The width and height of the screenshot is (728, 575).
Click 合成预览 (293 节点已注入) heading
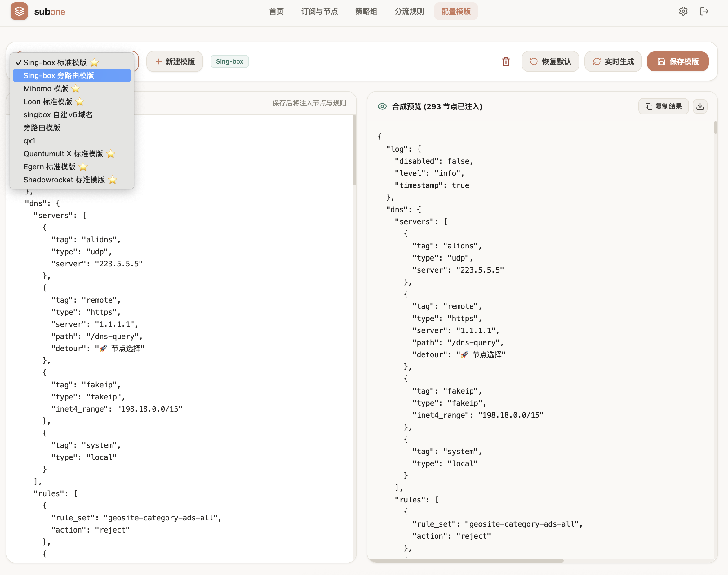point(437,106)
